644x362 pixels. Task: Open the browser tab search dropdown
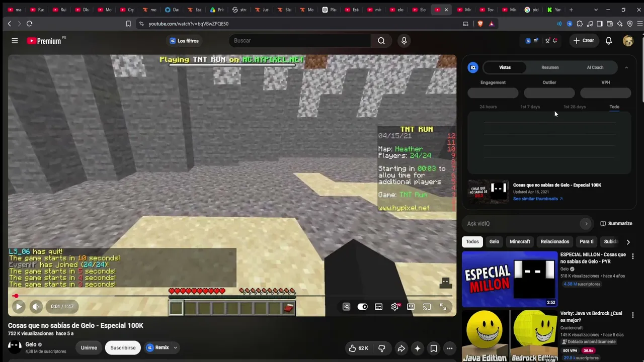click(596, 10)
